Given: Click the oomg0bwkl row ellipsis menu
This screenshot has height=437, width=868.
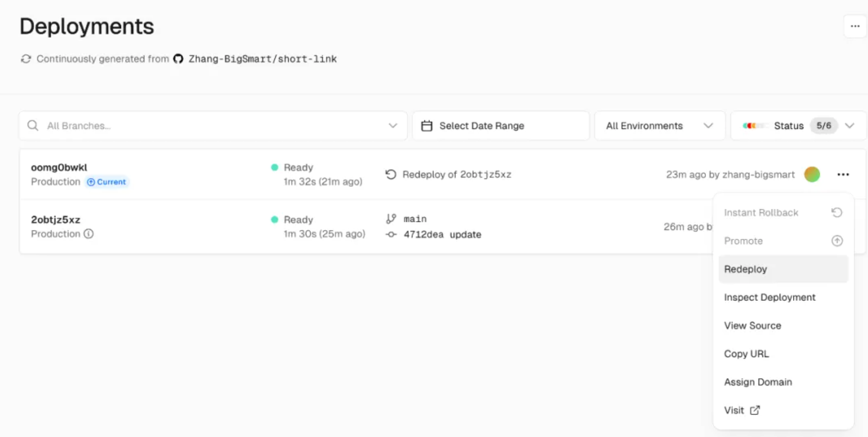Looking at the screenshot, I should [x=843, y=174].
